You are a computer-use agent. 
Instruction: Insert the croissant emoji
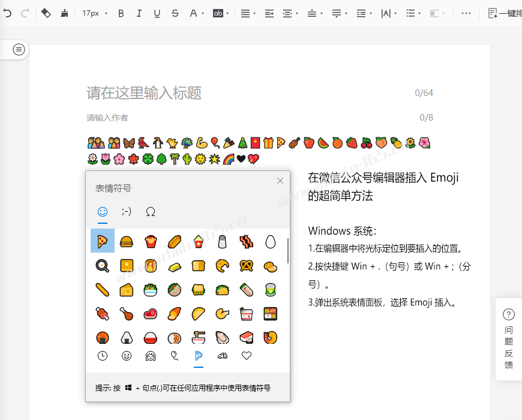(222, 265)
